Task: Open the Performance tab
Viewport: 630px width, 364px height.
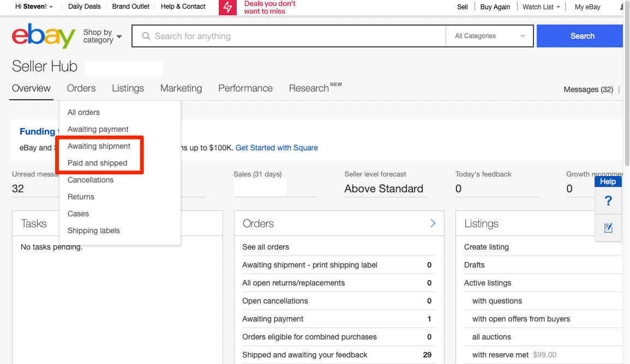Action: [x=245, y=88]
